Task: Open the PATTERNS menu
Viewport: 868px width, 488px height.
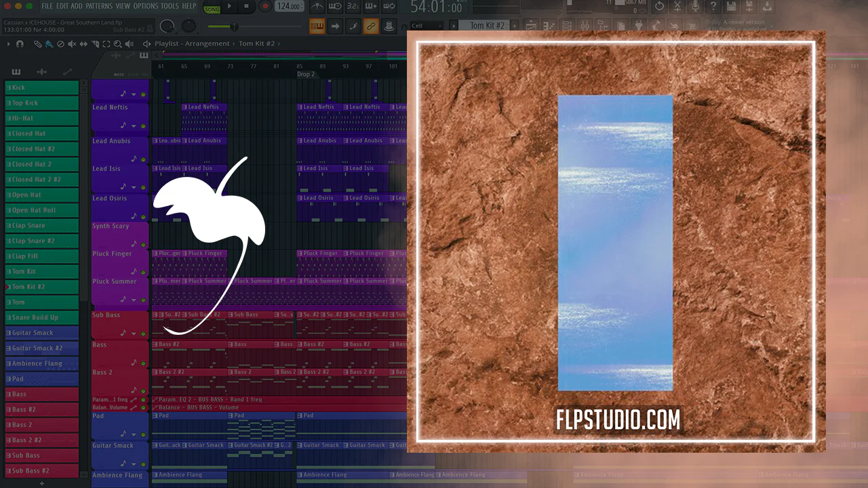Action: coord(99,6)
